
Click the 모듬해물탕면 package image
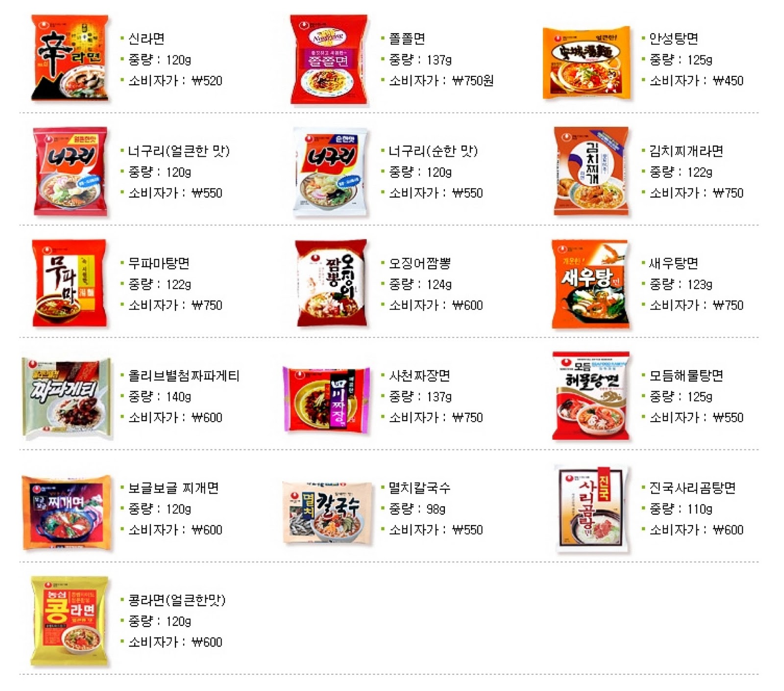click(591, 396)
